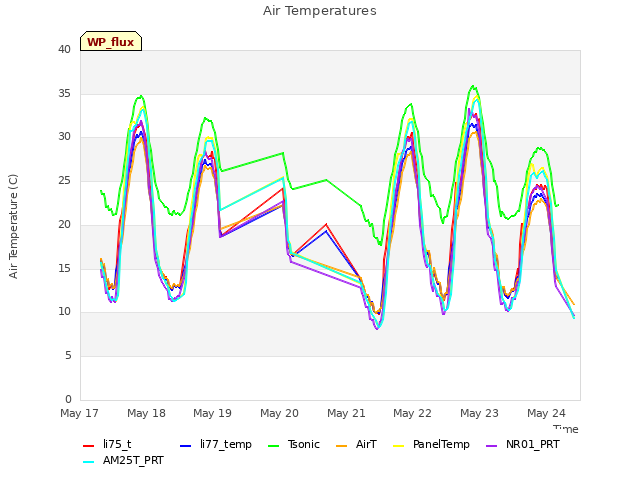Click the May 17 x-axis tick label
This screenshot has width=640, height=480.
tap(79, 413)
